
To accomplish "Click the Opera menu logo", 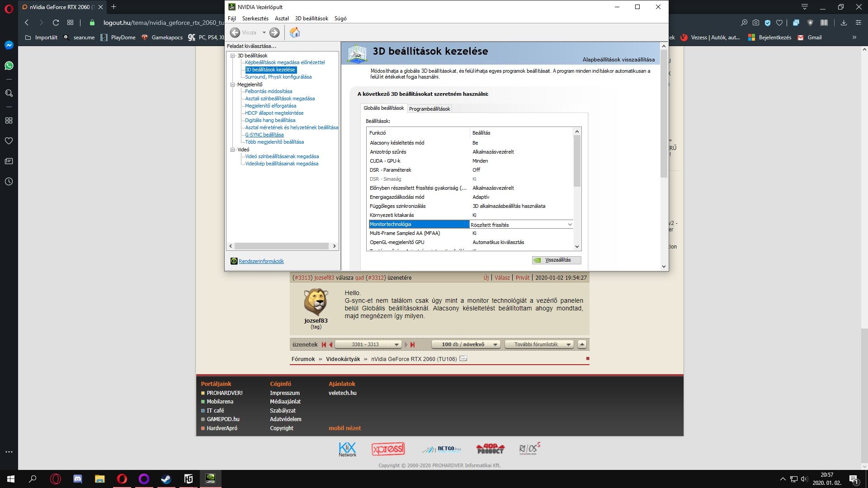I will click(9, 9).
